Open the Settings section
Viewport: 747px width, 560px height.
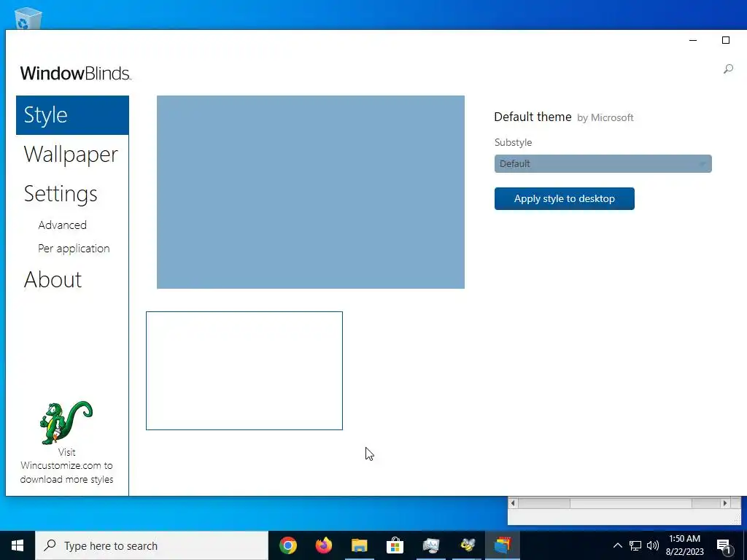[61, 194]
